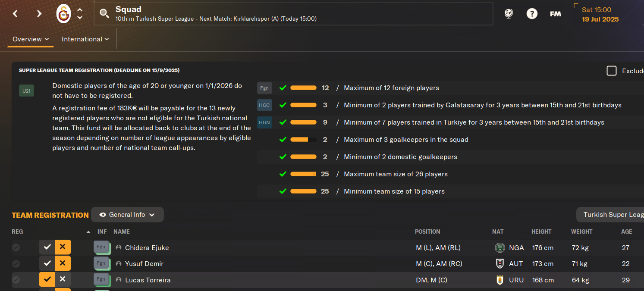Register Yusuf Demir with the checkmark
644x291 pixels.
[x=47, y=263]
